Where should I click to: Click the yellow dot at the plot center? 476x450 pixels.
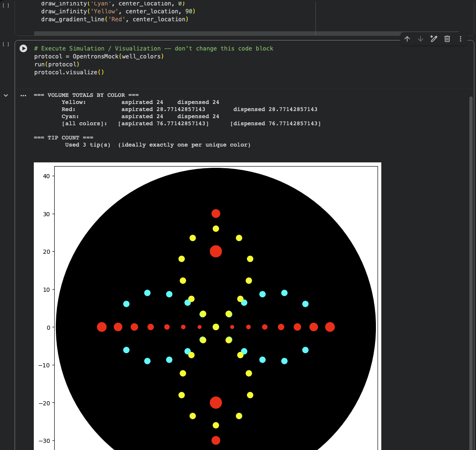(x=216, y=327)
